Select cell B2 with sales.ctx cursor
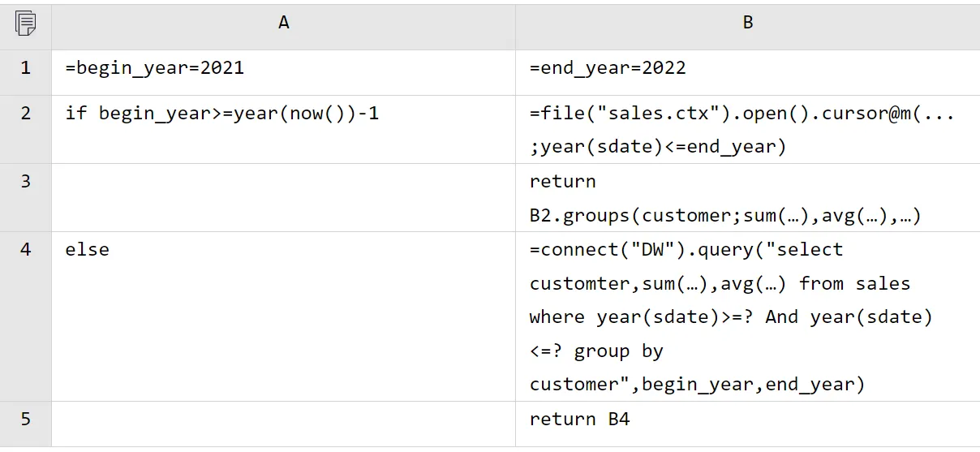980x452 pixels. coord(747,129)
